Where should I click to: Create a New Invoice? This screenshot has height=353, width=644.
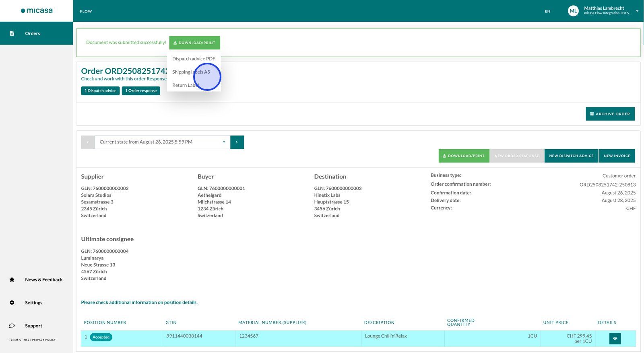pos(617,156)
